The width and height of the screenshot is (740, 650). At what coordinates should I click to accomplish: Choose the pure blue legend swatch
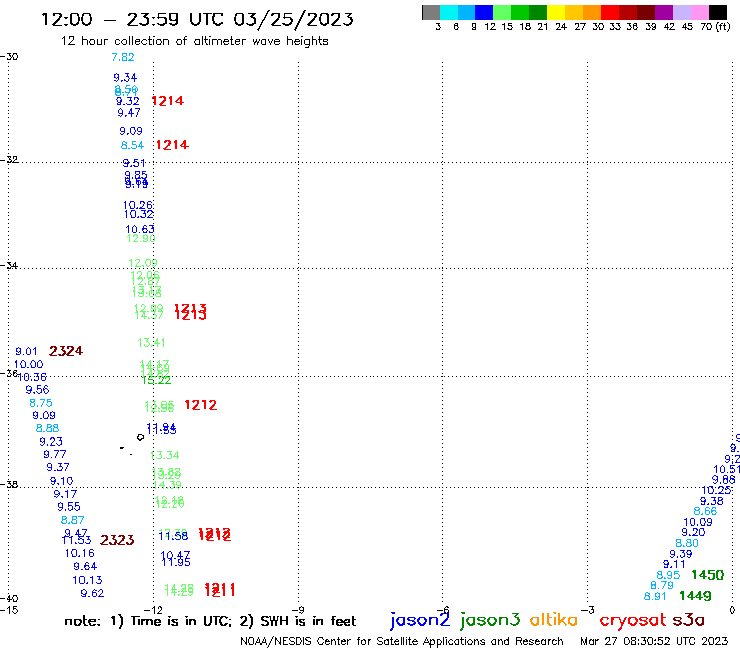pyautogui.click(x=484, y=12)
